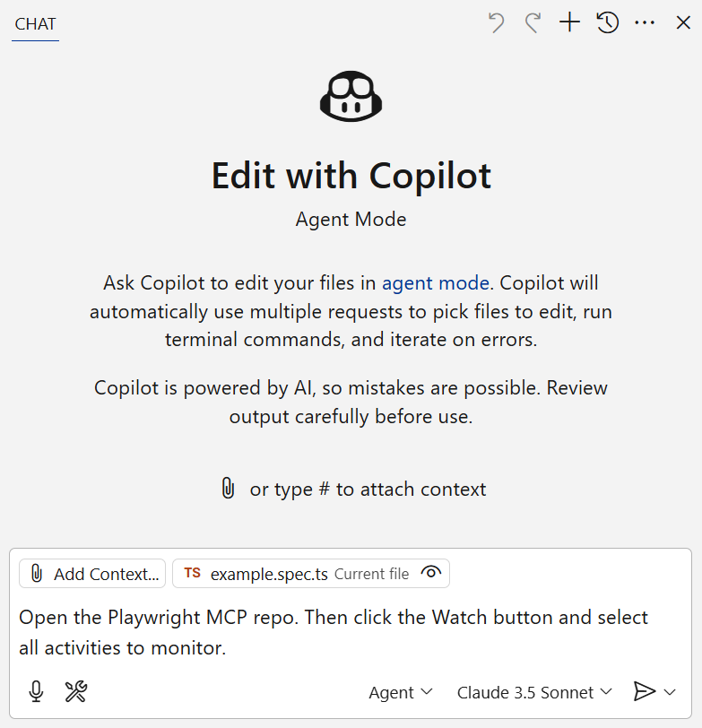702x728 pixels.
Task: Click the paperclip attach context icon
Action: click(x=228, y=489)
